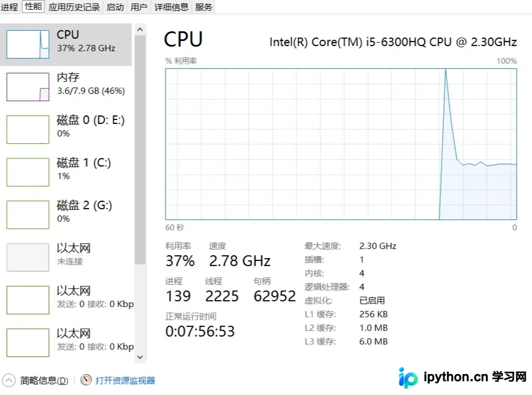
Task: Open the 服务 tab
Action: [204, 7]
